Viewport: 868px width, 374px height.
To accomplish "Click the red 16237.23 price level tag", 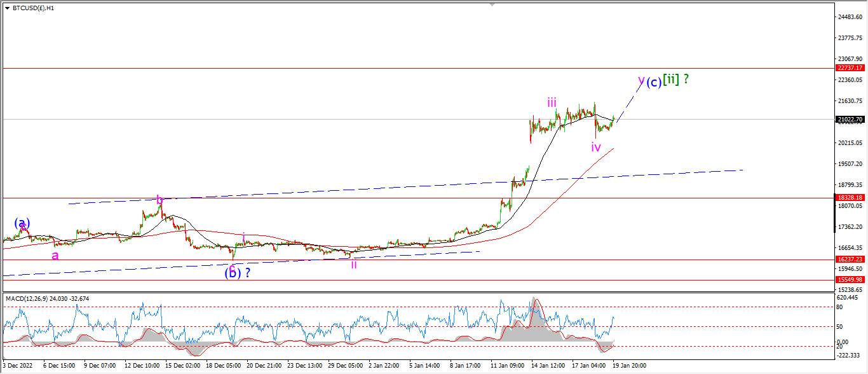I will pos(850,260).
